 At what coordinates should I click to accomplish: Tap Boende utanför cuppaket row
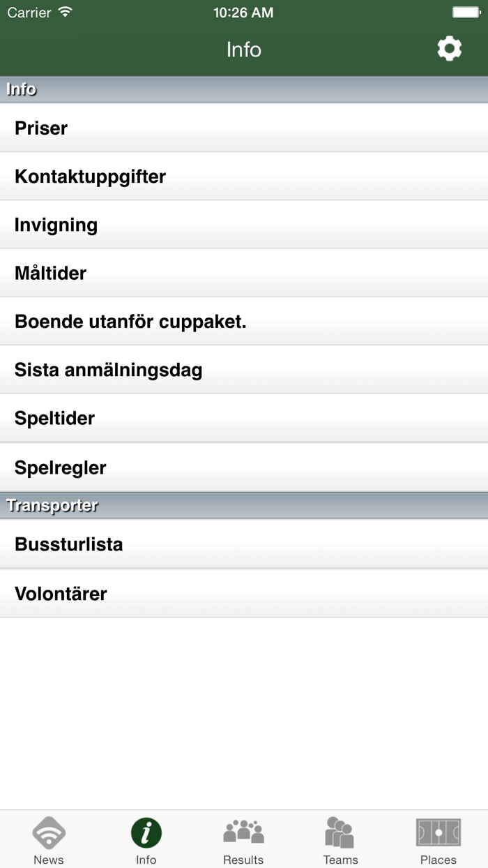click(244, 321)
